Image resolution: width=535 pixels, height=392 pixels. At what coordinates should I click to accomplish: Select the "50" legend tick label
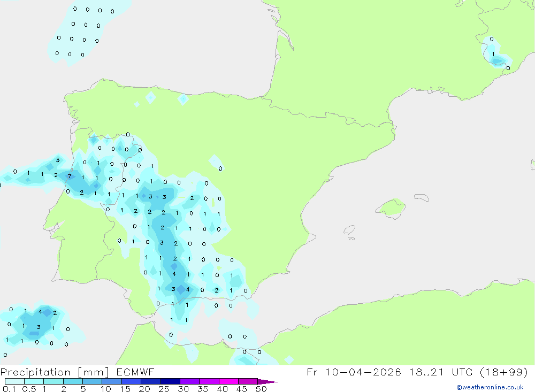tap(261, 389)
